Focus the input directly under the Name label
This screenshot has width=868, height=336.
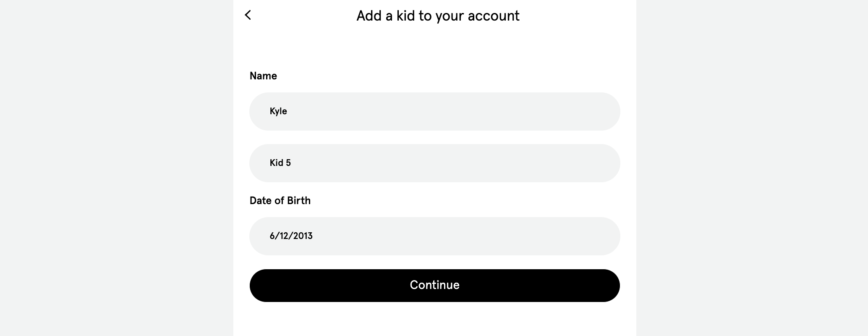point(434,111)
